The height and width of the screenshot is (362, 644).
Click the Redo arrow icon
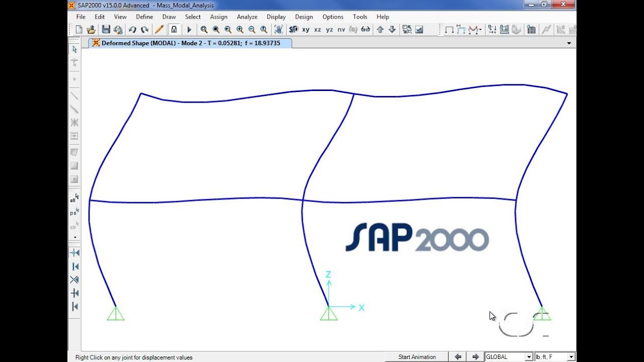pyautogui.click(x=144, y=30)
